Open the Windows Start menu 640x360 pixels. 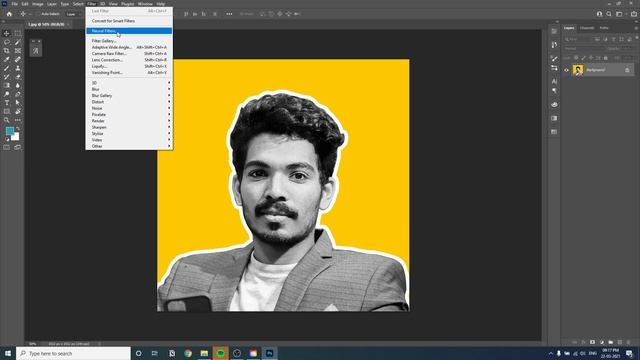point(8,353)
